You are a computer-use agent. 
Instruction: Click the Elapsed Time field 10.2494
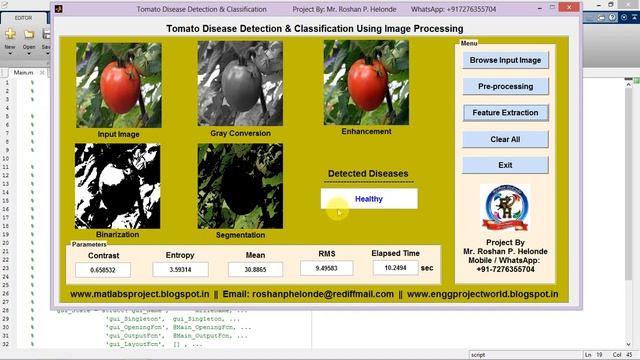396,268
